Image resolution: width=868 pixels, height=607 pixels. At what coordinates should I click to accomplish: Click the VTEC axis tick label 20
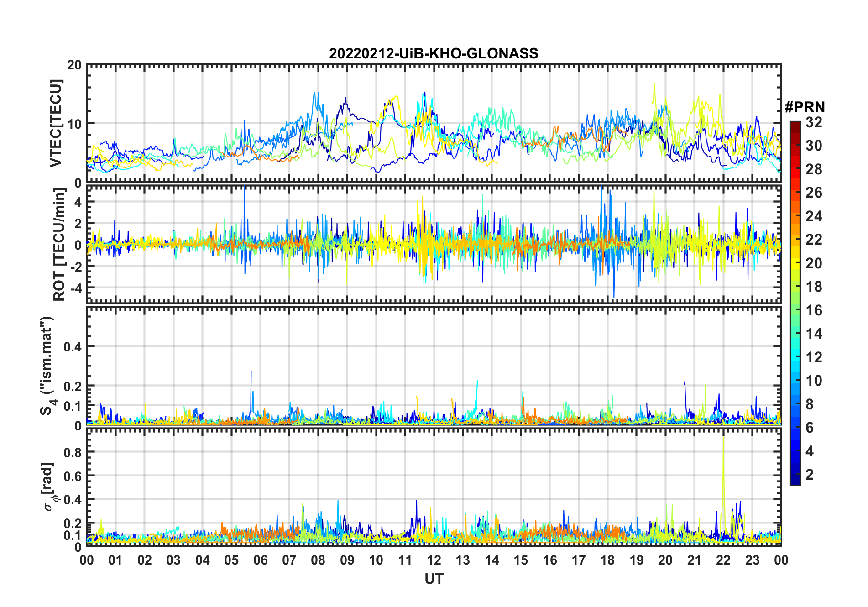coord(74,65)
